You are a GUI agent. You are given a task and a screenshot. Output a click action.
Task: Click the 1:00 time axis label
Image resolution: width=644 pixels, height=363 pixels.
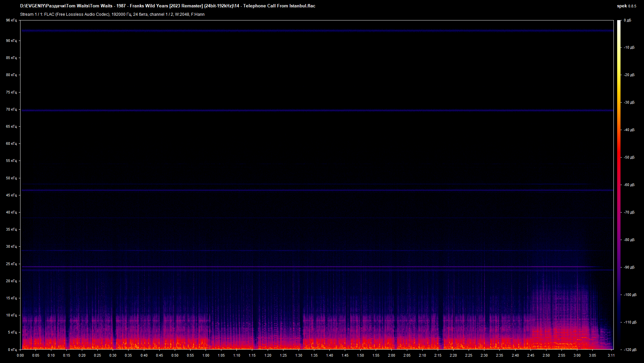point(206,356)
